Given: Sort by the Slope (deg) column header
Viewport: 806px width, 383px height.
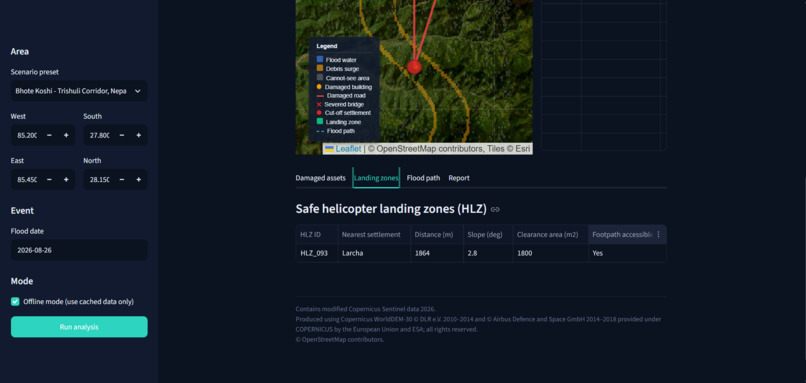Looking at the screenshot, I should pyautogui.click(x=488, y=234).
